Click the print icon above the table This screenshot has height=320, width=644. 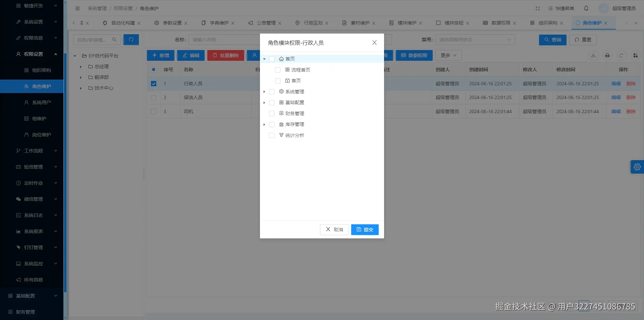[x=607, y=55]
